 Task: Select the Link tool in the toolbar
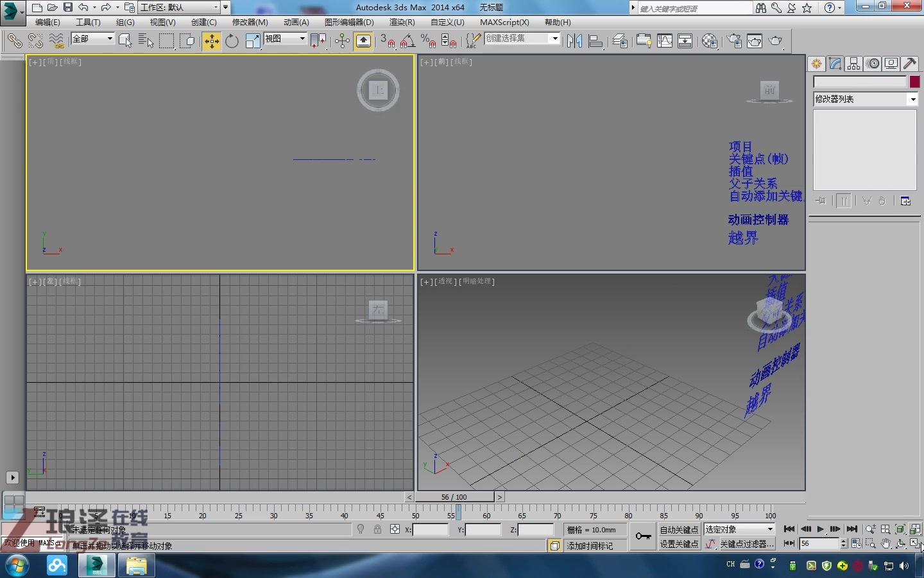(14, 41)
